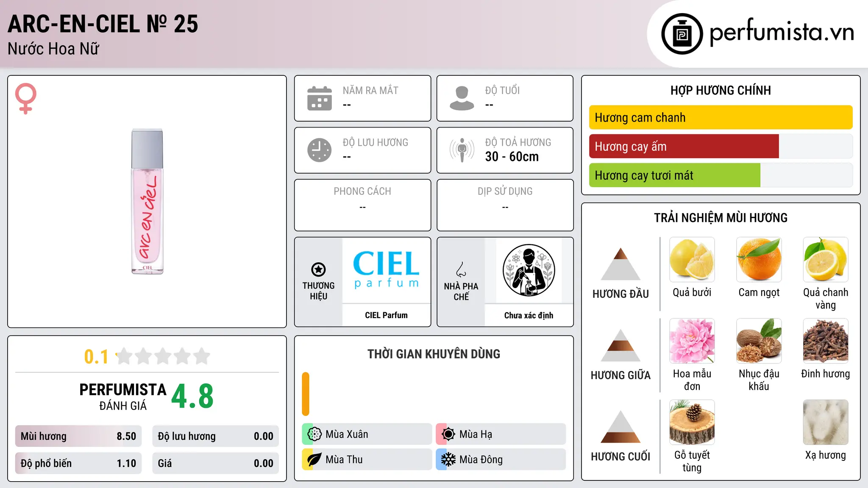This screenshot has width=868, height=488.
Task: Click the green Hương cay tươi mát accord bar
Action: pyautogui.click(x=674, y=175)
